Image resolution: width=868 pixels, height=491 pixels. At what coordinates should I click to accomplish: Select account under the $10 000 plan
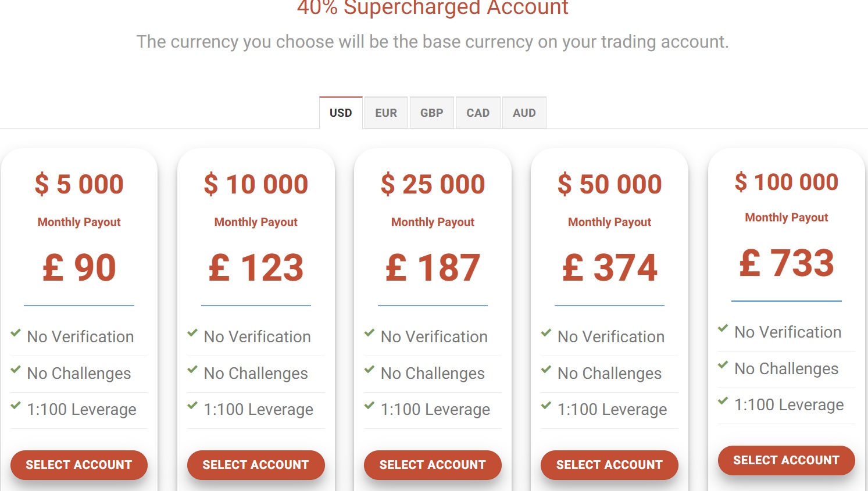256,465
